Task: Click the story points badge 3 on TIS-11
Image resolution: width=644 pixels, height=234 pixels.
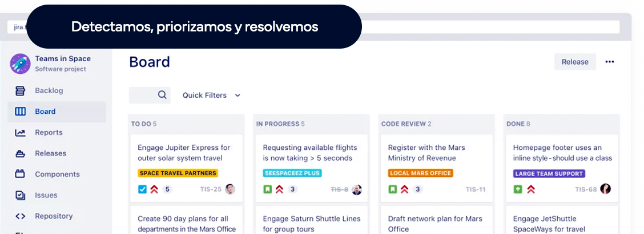Action: point(418,189)
